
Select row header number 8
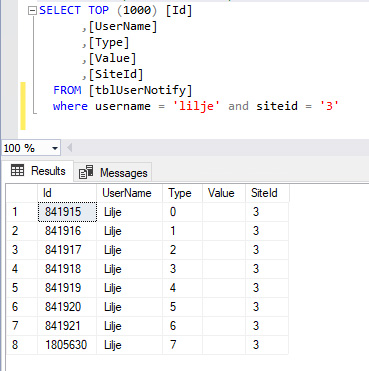(22, 345)
